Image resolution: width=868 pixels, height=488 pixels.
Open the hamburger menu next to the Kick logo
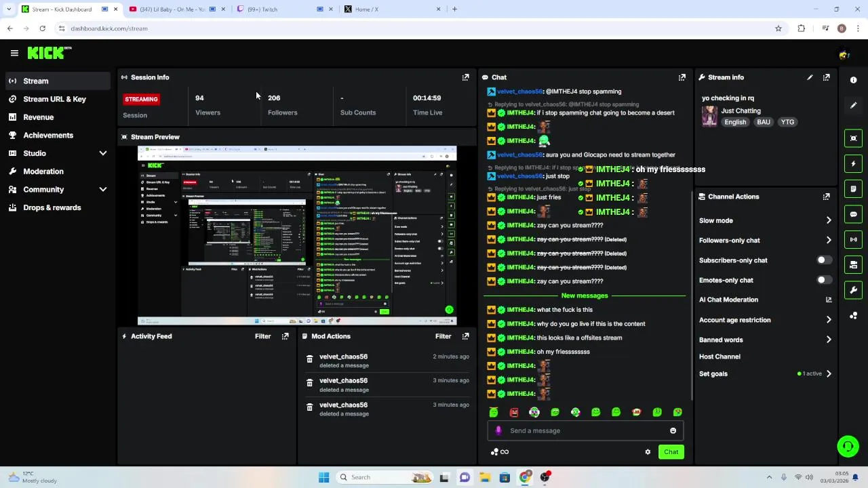(14, 53)
